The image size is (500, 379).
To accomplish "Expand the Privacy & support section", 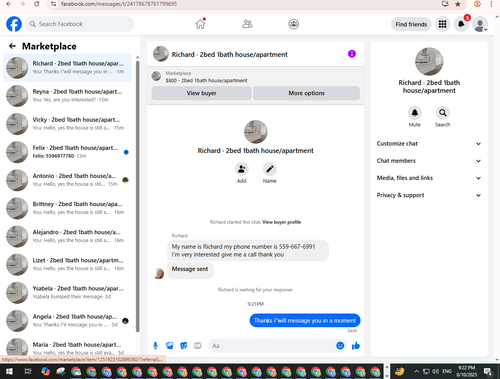I will click(x=429, y=195).
